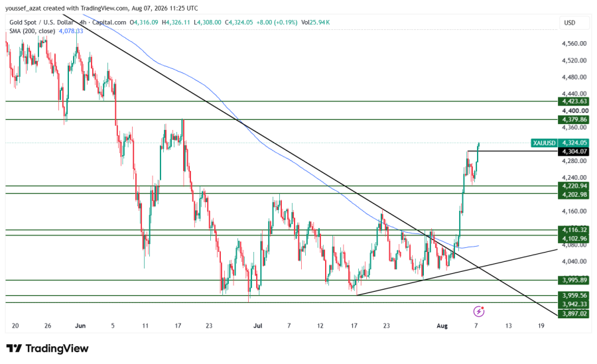Click the 3,897.02 level label
The height and width of the screenshot is (364, 597).
tap(573, 314)
